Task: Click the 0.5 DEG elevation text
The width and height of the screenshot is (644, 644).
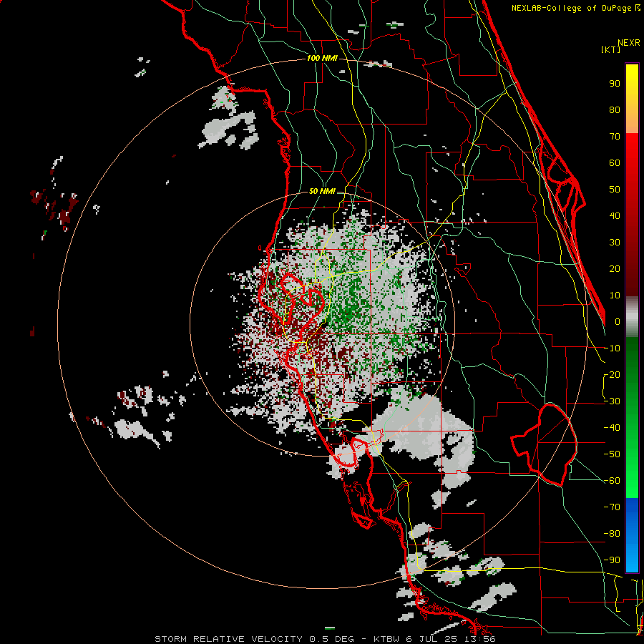Action: 331,639
